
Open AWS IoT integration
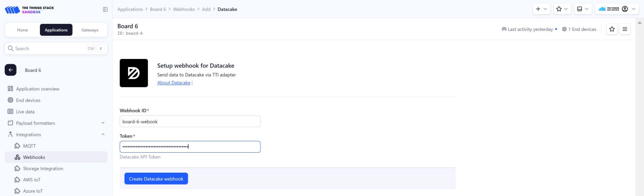tap(56, 180)
